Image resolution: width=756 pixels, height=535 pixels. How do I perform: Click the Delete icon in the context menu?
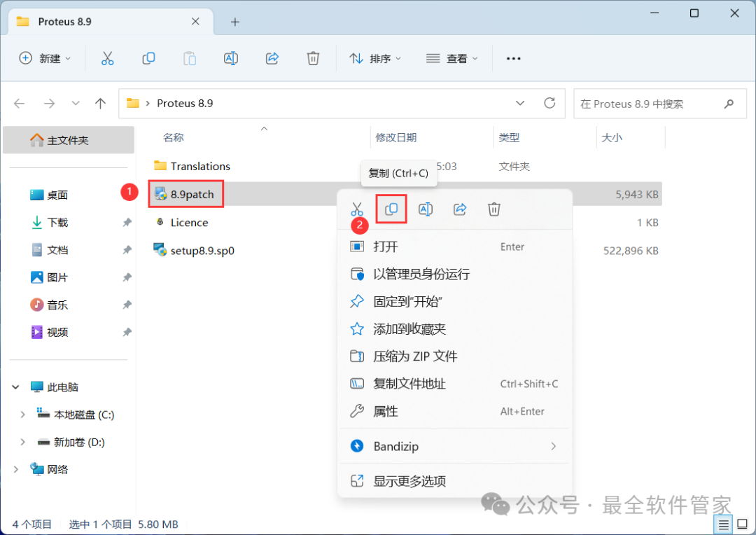coord(494,209)
